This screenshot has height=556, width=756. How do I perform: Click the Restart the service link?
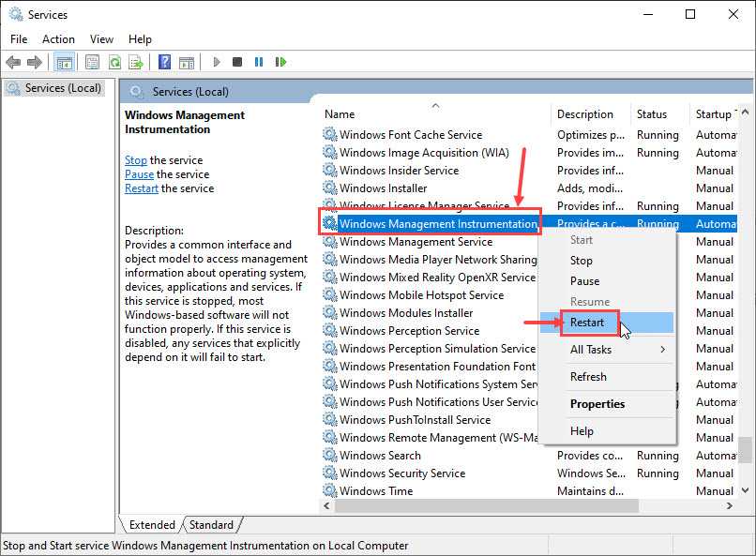point(142,188)
